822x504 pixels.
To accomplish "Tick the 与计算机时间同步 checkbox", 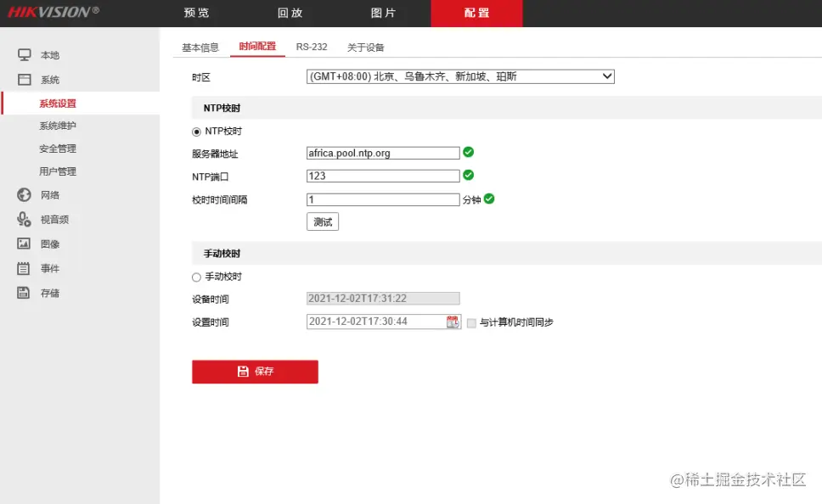I will [x=472, y=322].
